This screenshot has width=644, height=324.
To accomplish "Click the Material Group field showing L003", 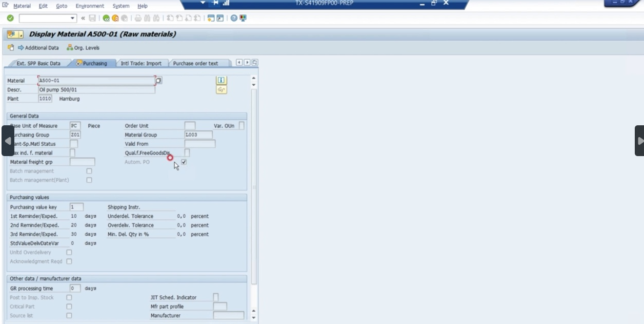I will tap(198, 135).
